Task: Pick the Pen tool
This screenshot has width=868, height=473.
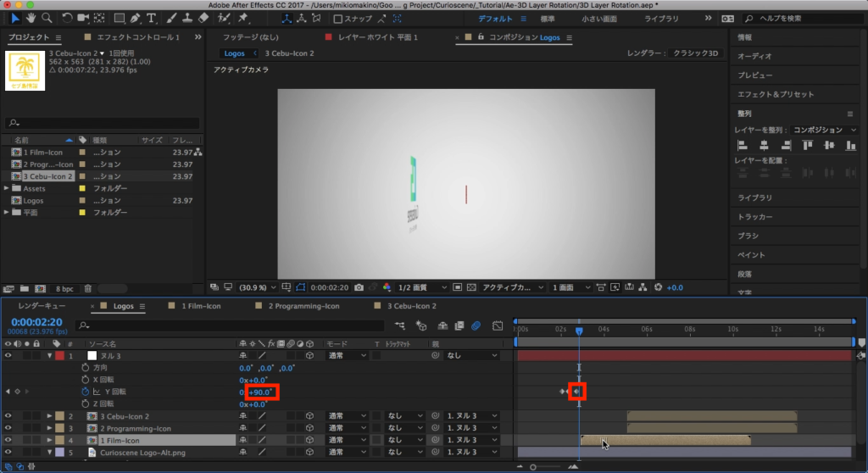Action: [x=136, y=18]
